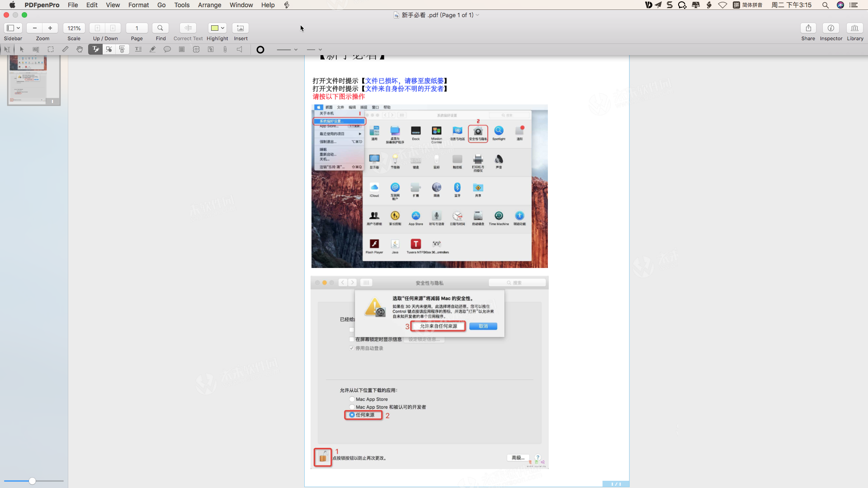Open the View menu
Image resolution: width=868 pixels, height=488 pixels.
coord(113,5)
